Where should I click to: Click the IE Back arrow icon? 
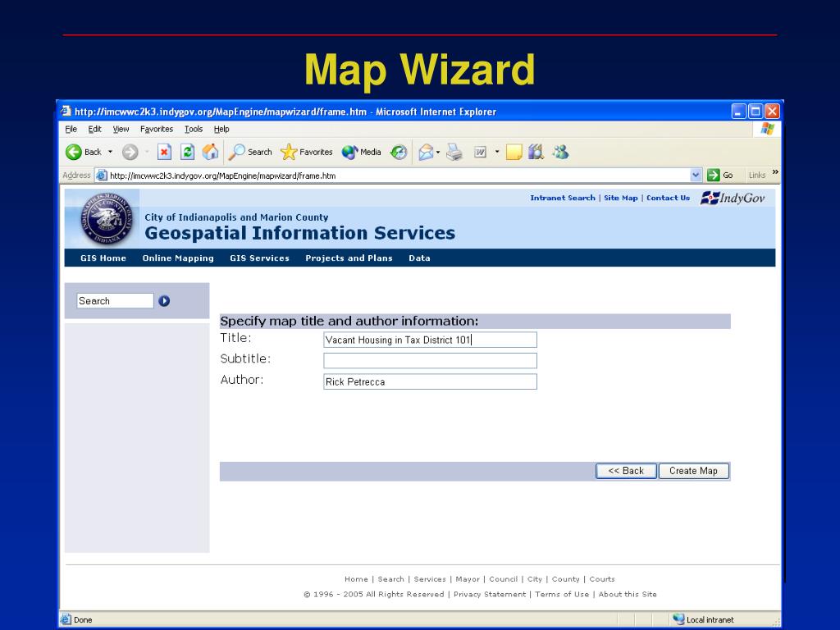coord(73,152)
